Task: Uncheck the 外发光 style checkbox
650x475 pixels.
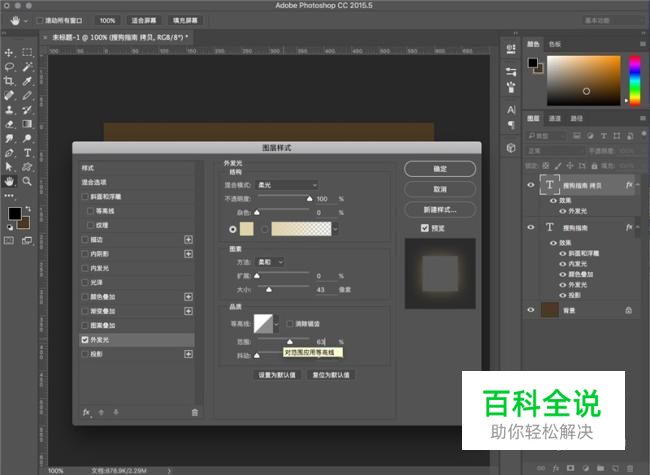Action: (x=85, y=340)
